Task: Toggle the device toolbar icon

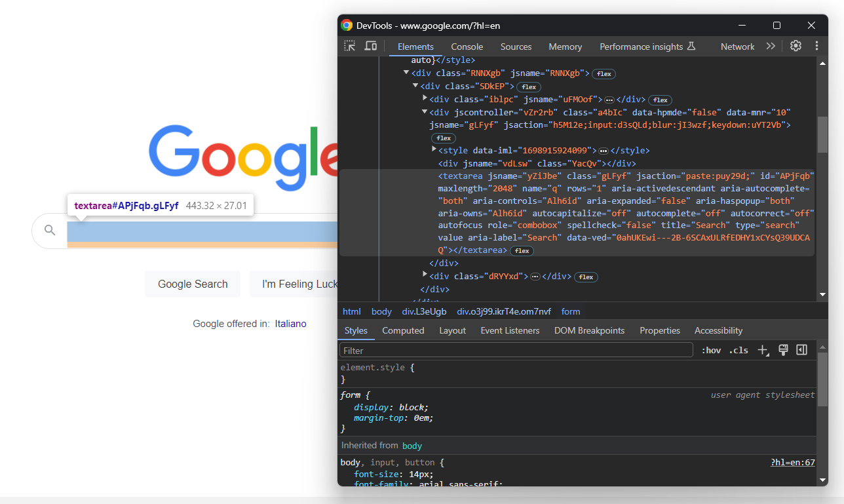Action: (371, 46)
